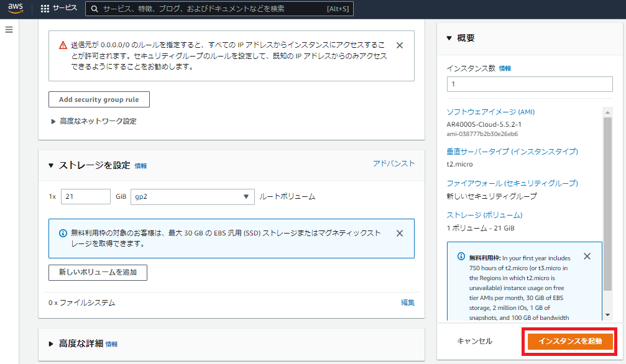Close the free tier storage info notice
The image size is (626, 364).
(400, 234)
